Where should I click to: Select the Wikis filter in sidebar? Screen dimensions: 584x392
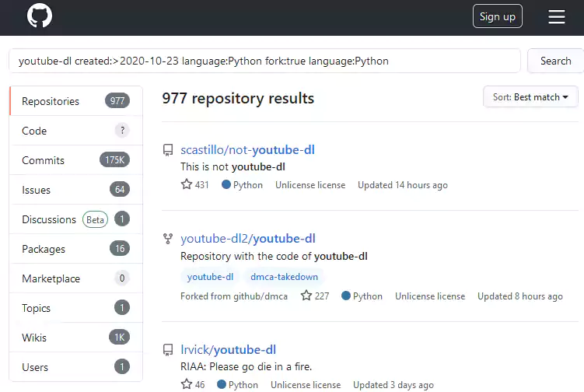click(x=76, y=338)
